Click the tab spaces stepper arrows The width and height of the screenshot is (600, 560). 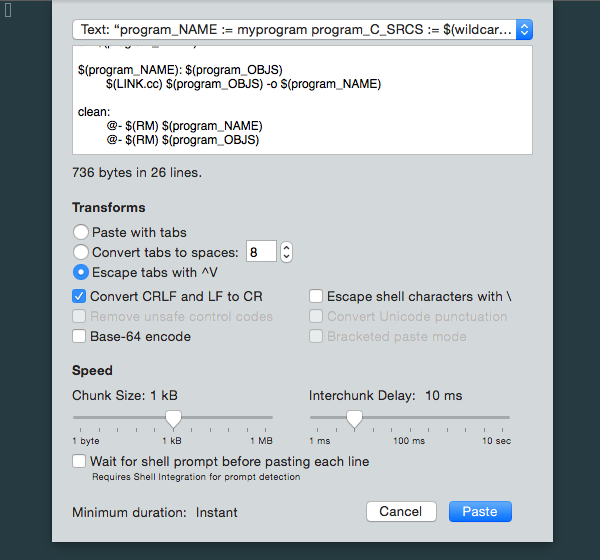pos(286,252)
